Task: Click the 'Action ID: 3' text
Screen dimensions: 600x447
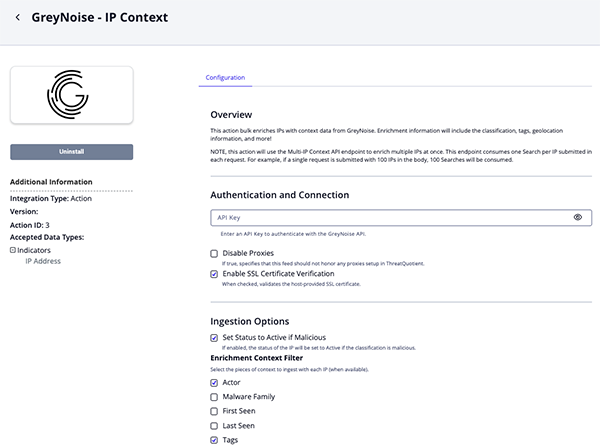Action: (29, 225)
